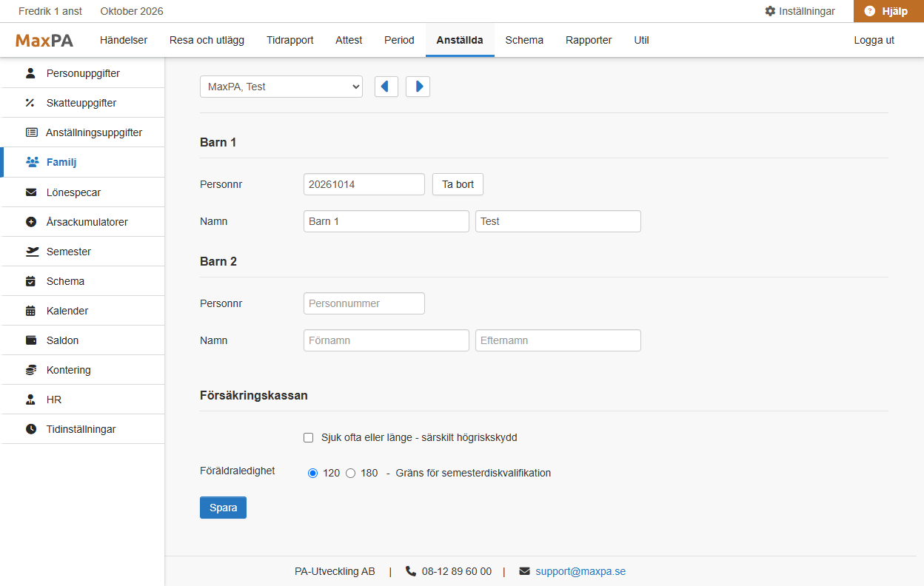Click the Familj people icon

[32, 162]
